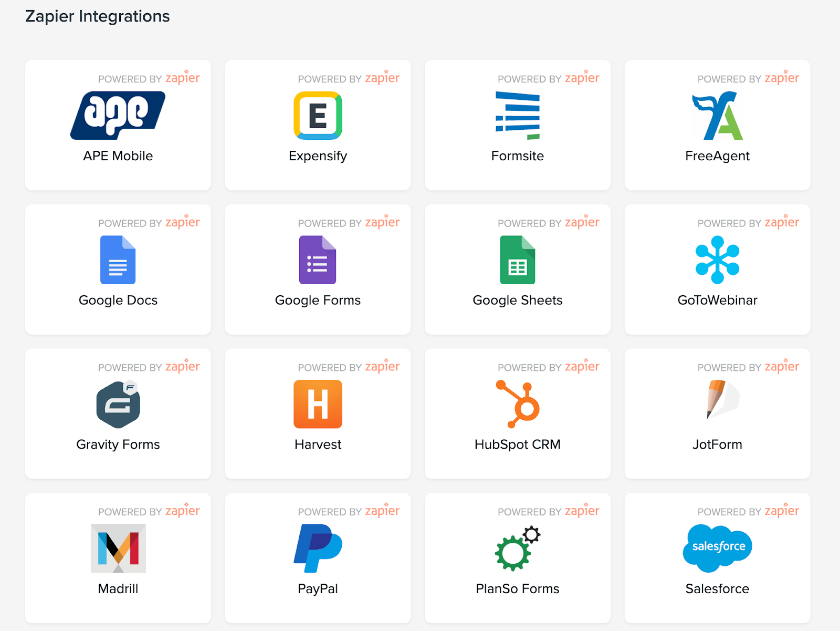Click the Gravity Forms hexagon icon
Screen dimensions: 840x631
click(x=118, y=404)
